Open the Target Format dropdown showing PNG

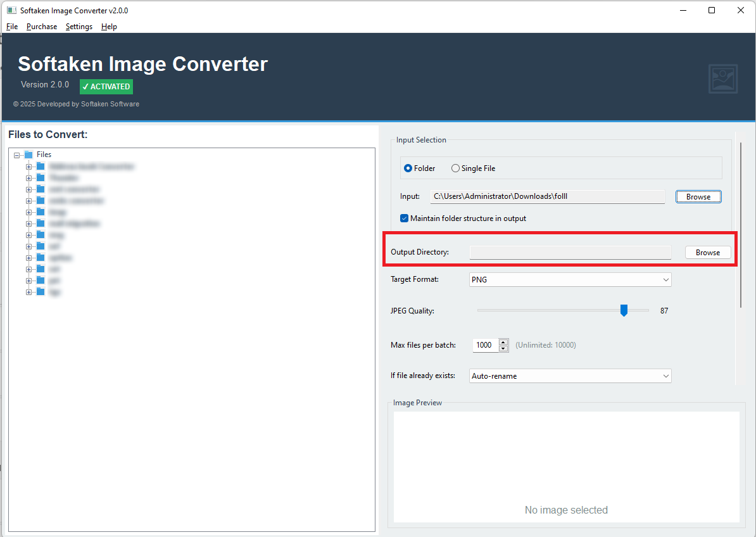pos(570,280)
